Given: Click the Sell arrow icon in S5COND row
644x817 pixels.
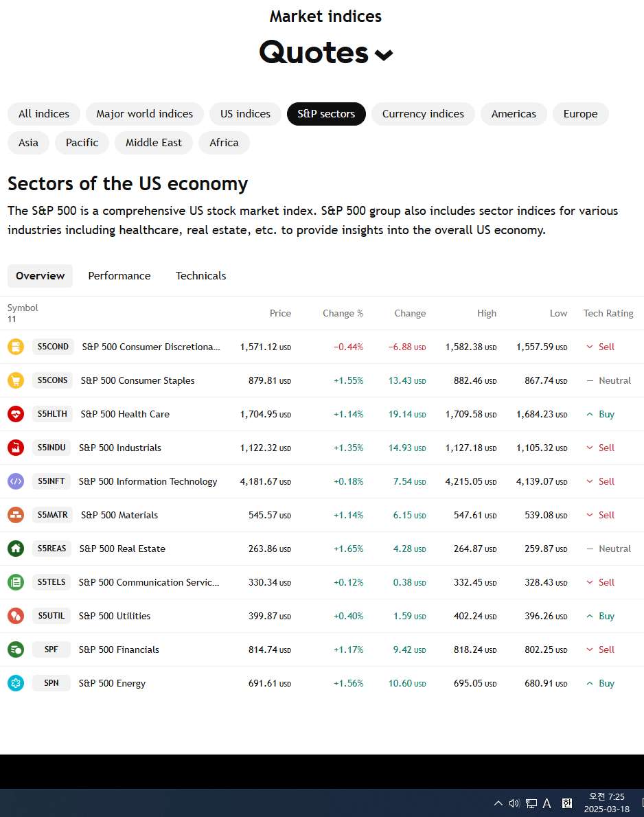Looking at the screenshot, I should click(x=589, y=347).
